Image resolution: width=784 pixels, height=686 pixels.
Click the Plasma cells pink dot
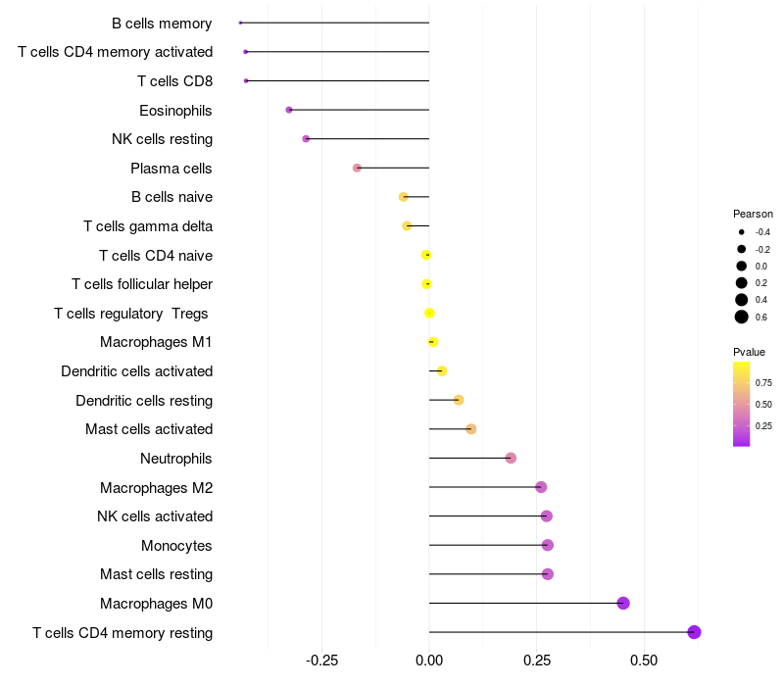coord(357,168)
